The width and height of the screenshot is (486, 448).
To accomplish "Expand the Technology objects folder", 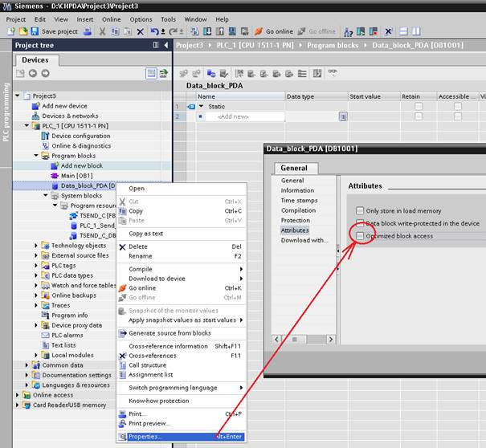I will (x=36, y=246).
